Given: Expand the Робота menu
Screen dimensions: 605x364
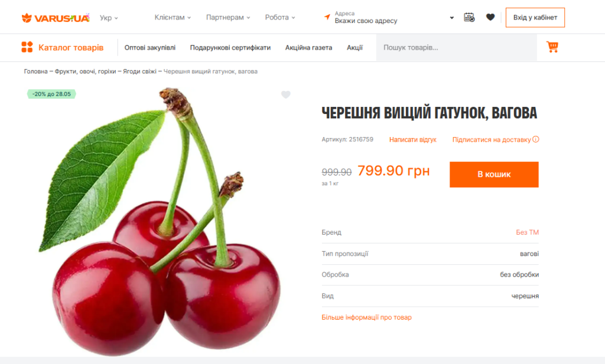Looking at the screenshot, I should point(279,17).
